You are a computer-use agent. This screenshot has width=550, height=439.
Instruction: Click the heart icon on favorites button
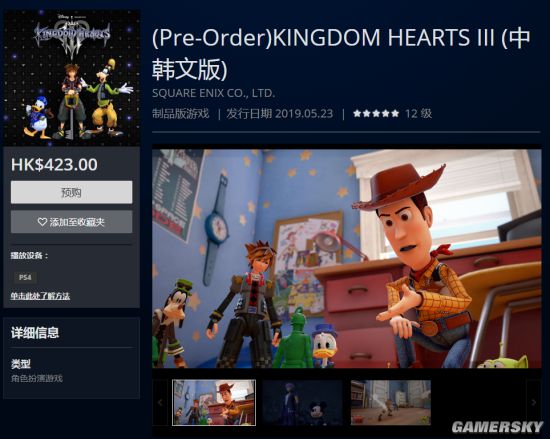[x=42, y=222]
